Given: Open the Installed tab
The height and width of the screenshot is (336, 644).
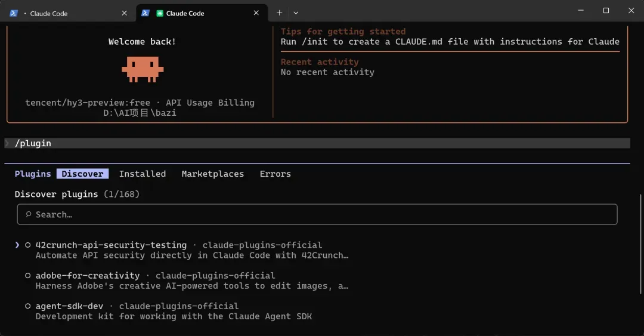Looking at the screenshot, I should 143,174.
